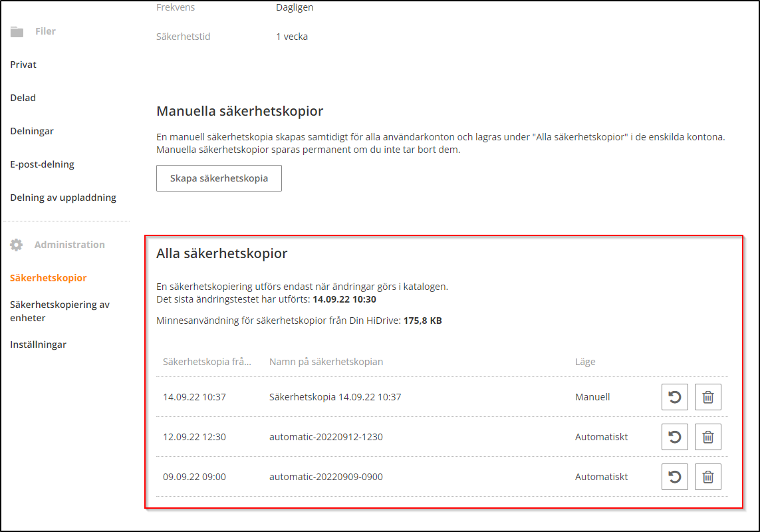
Task: Click the Filer folder icon
Action: pyautogui.click(x=17, y=32)
